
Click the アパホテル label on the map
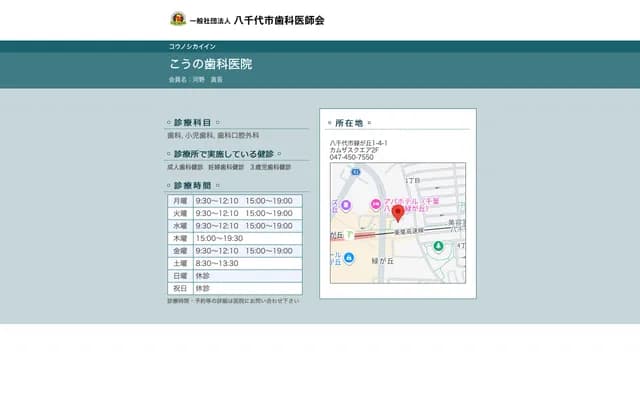[x=411, y=205]
